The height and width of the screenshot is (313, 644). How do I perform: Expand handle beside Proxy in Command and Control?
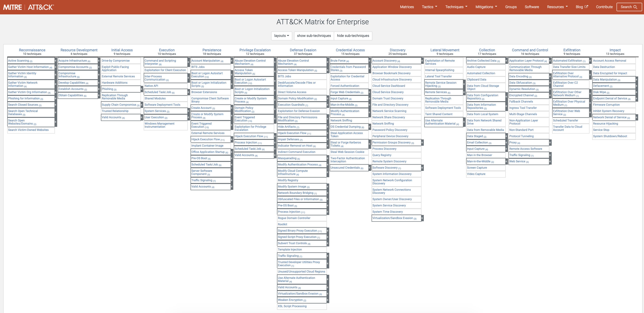pyautogui.click(x=550, y=143)
